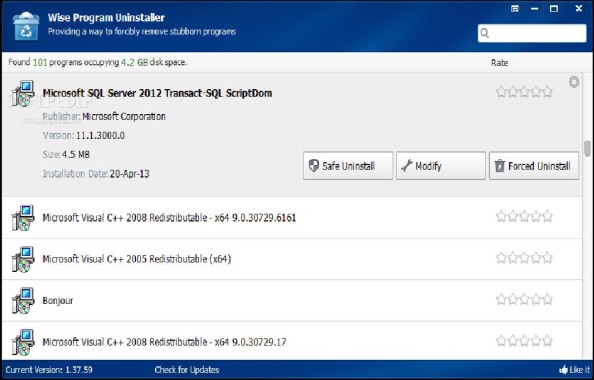
Task: Click the magnifier search icon
Action: pos(485,33)
